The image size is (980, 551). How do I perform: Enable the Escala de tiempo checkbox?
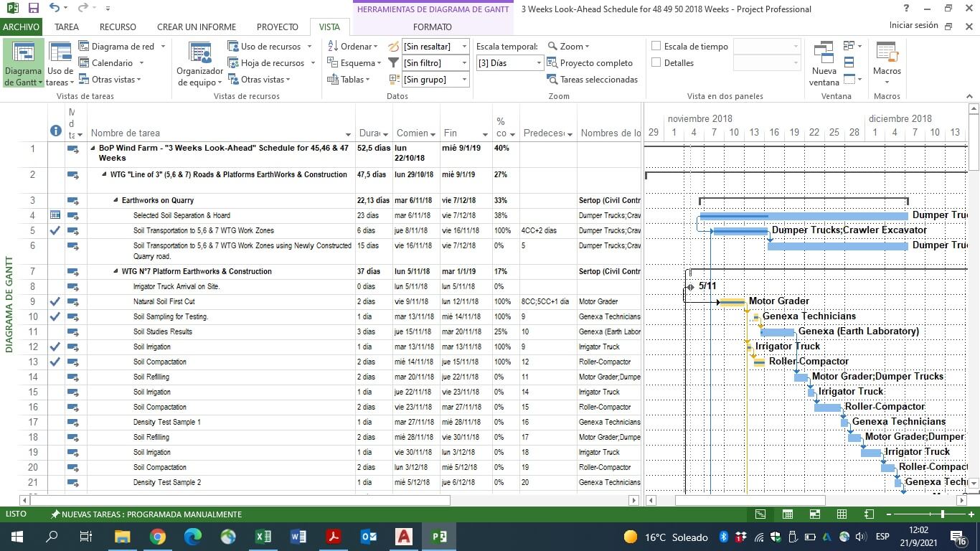656,47
